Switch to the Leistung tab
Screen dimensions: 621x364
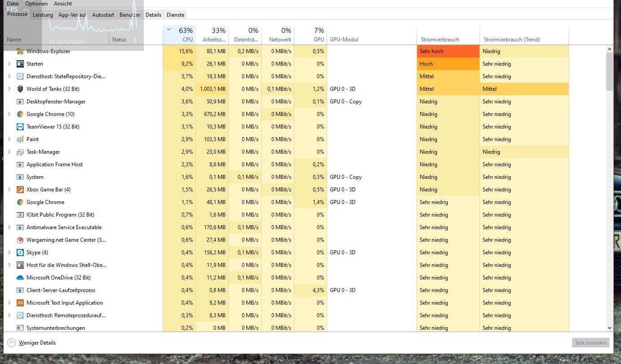tap(43, 14)
